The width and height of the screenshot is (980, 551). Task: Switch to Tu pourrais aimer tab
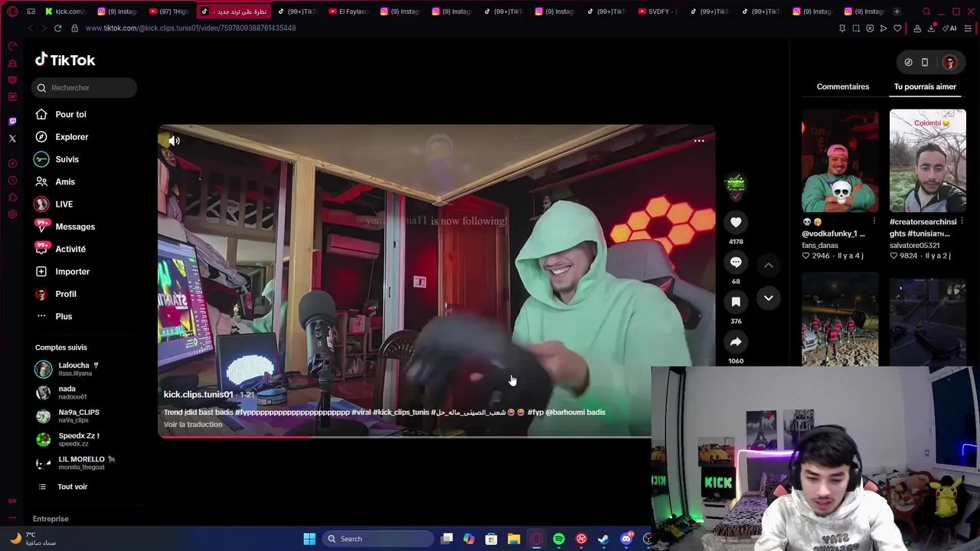925,86
